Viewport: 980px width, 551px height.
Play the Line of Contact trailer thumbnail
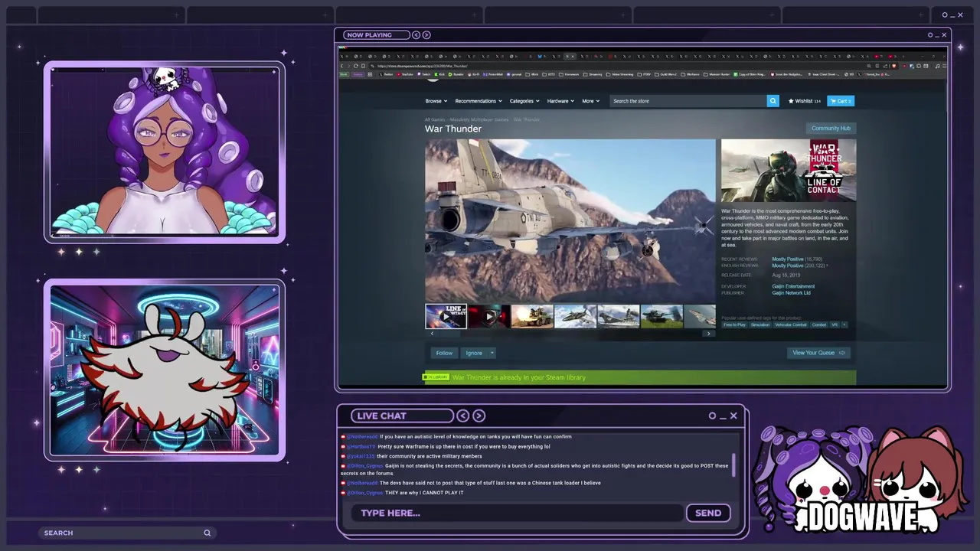446,316
